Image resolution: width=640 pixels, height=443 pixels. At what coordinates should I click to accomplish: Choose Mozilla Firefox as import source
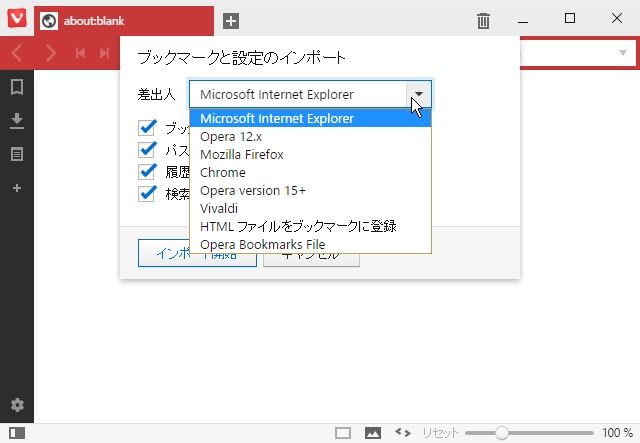310,154
